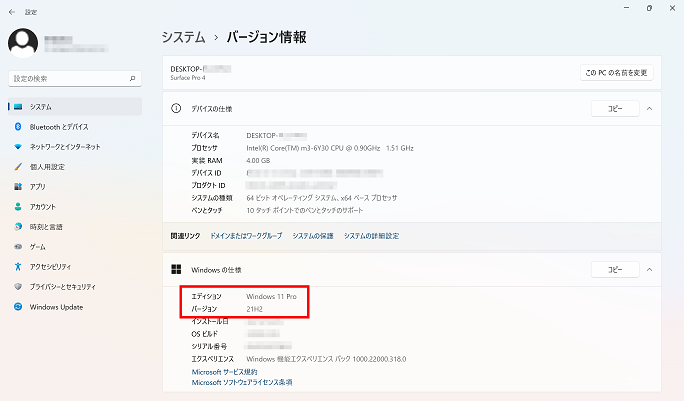Viewport: 684px width, 401px height.
Task: Click the privacy shield icon
Action: (x=18, y=287)
